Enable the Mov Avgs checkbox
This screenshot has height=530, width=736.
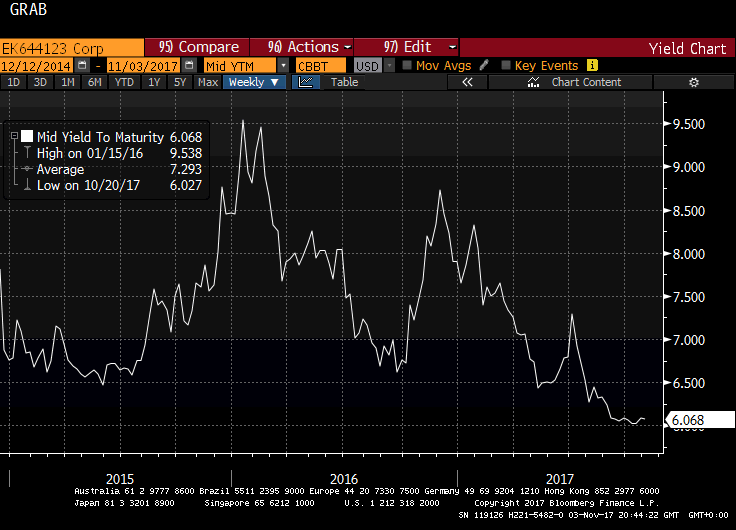tap(407, 65)
